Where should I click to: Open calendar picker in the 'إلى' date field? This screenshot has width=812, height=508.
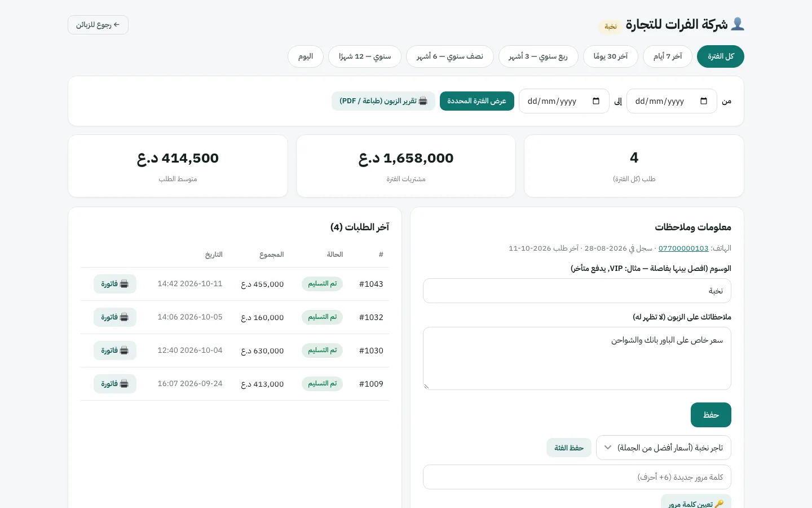pos(595,101)
